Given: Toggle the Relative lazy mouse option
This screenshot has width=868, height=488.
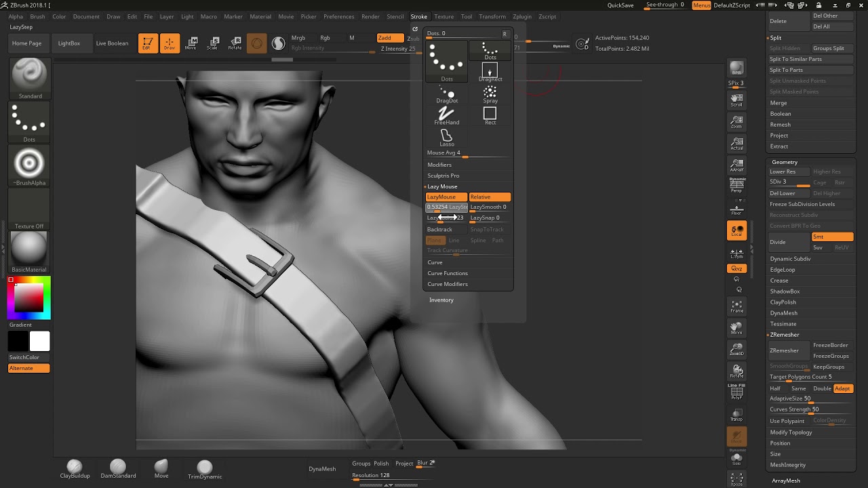Looking at the screenshot, I should point(490,197).
